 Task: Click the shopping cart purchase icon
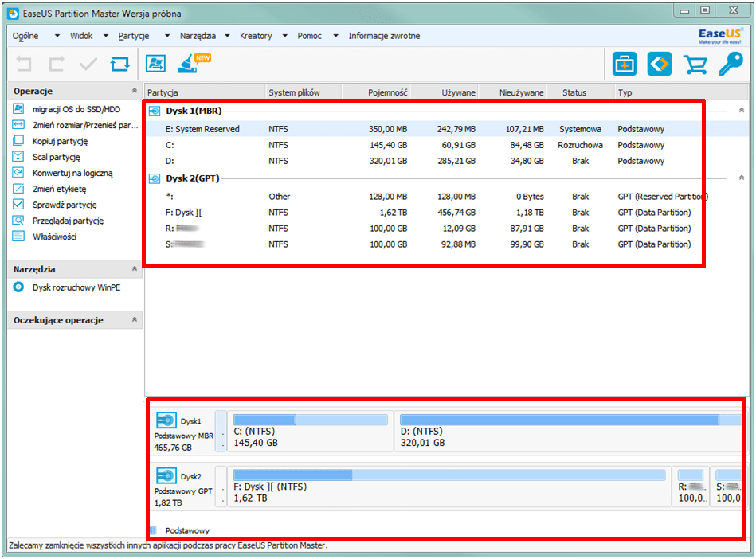click(x=695, y=64)
